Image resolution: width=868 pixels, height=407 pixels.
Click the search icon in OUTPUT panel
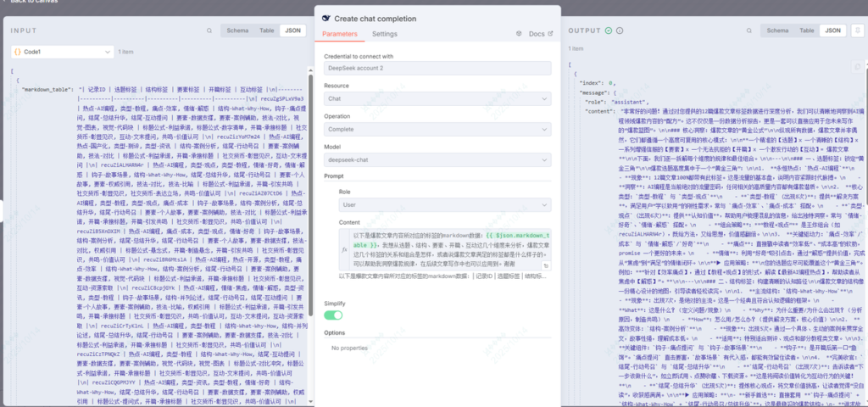[748, 31]
